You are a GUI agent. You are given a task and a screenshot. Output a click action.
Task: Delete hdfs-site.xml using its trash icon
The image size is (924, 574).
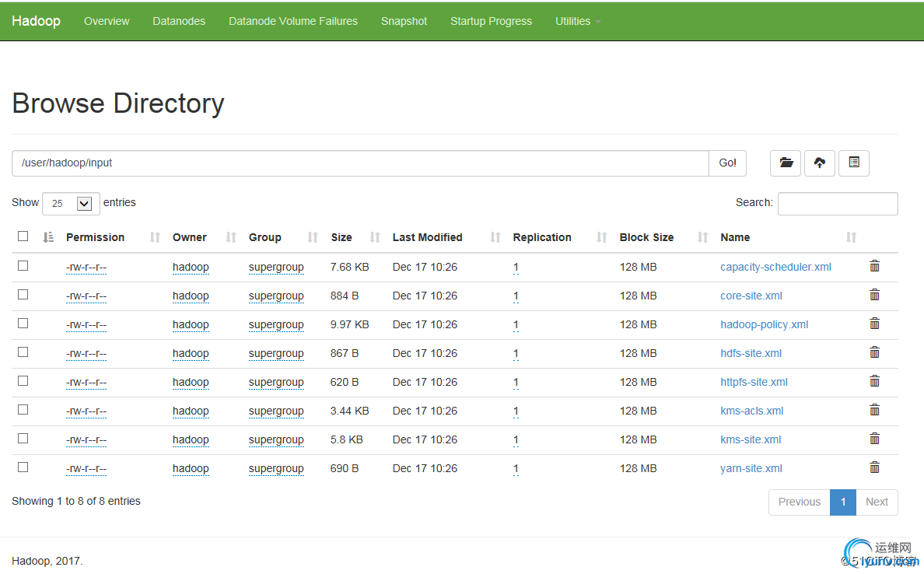[x=874, y=352]
